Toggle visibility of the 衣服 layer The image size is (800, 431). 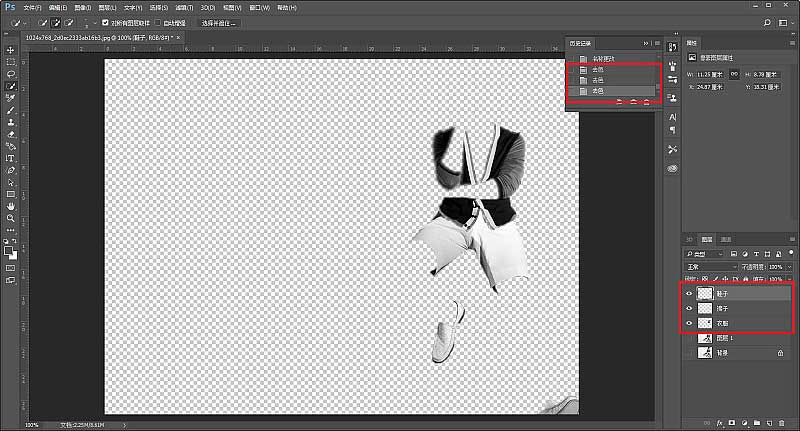[688, 323]
